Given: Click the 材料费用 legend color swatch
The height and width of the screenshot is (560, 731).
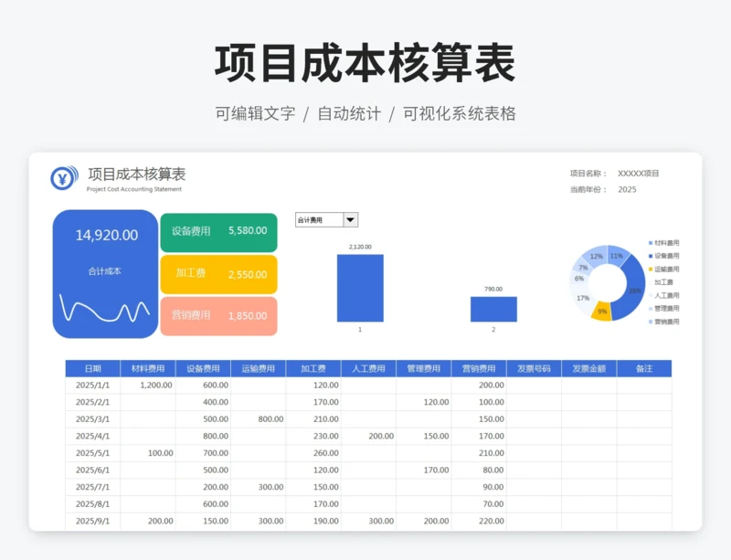Looking at the screenshot, I should pos(651,243).
